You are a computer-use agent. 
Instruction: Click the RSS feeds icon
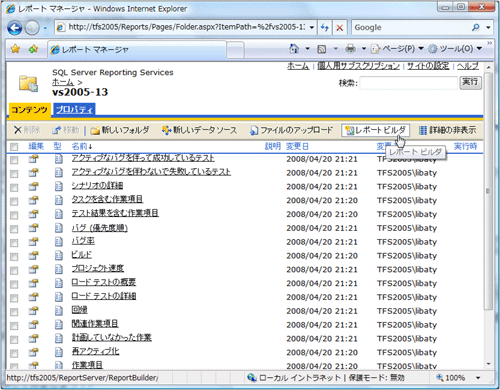click(321, 49)
